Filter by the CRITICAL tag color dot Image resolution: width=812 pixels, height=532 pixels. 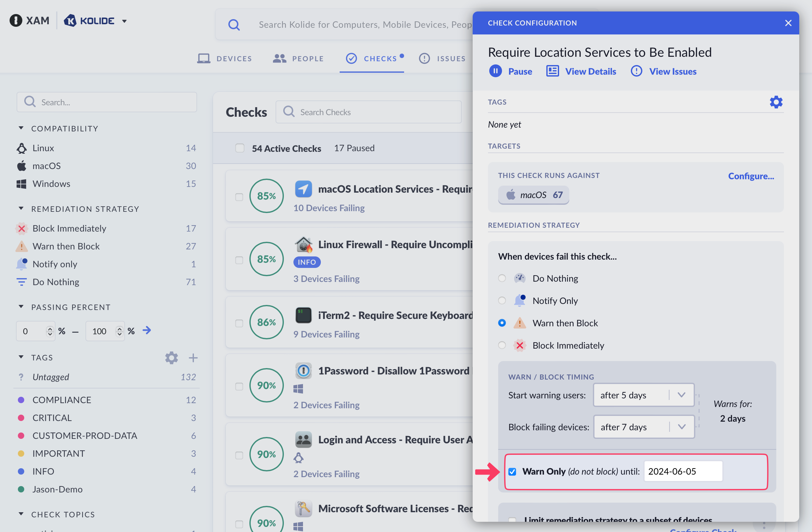pos(21,417)
